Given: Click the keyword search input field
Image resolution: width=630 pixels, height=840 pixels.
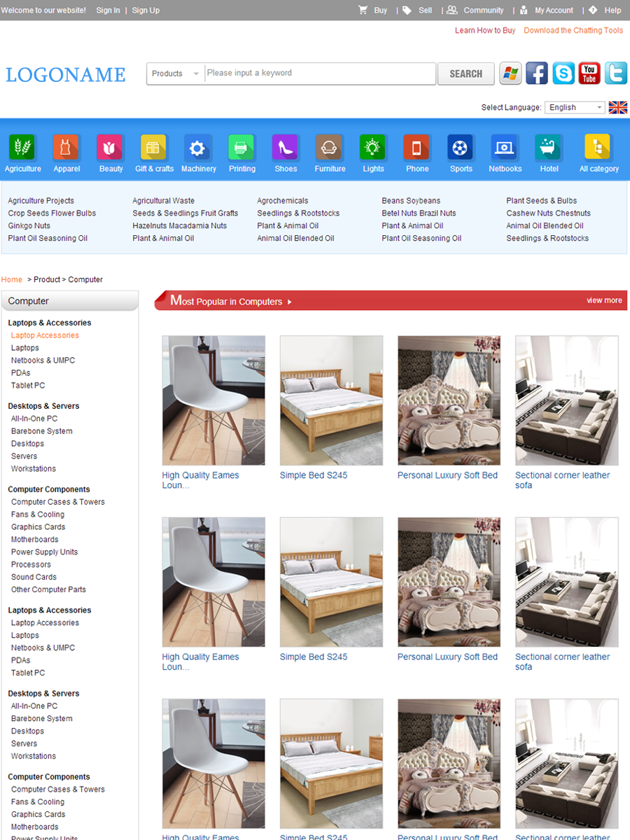Looking at the screenshot, I should (x=320, y=73).
